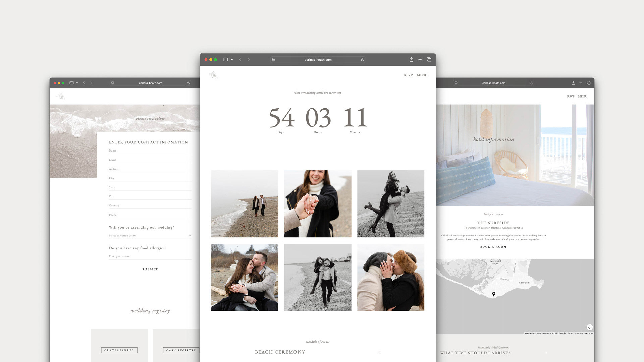The width and height of the screenshot is (644, 362).
Task: Click the share icon in center browser
Action: (x=411, y=60)
